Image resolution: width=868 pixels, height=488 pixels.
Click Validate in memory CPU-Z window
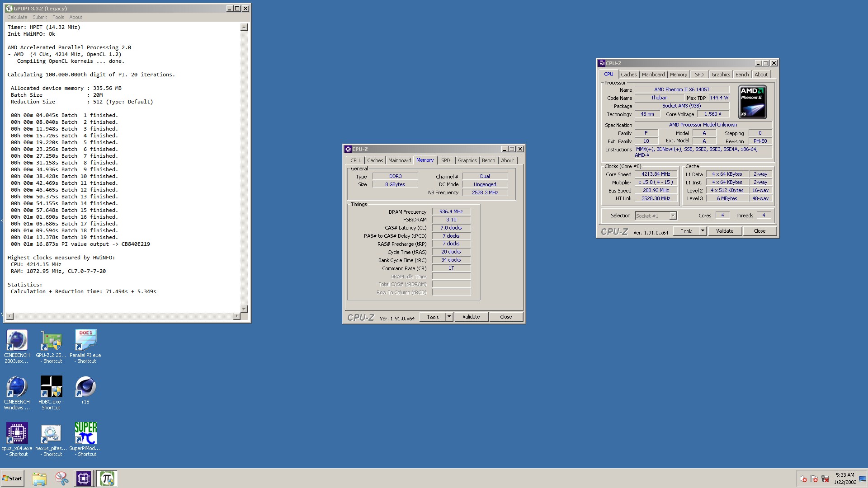coord(471,317)
